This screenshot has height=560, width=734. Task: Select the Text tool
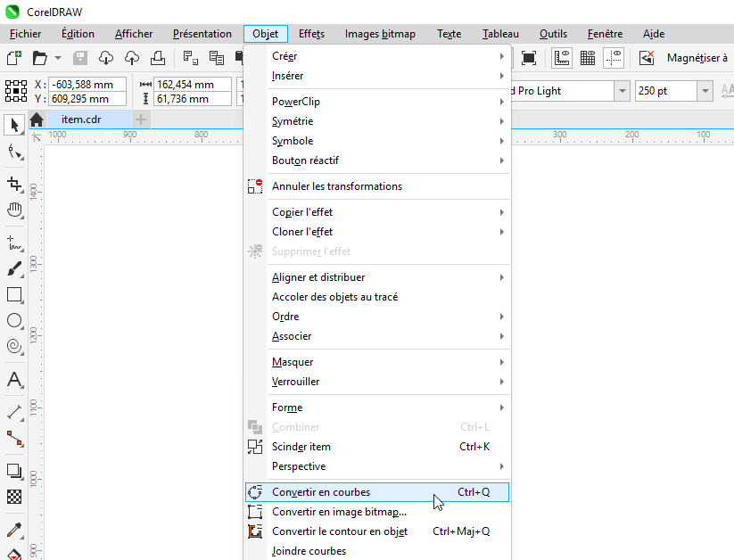14,380
